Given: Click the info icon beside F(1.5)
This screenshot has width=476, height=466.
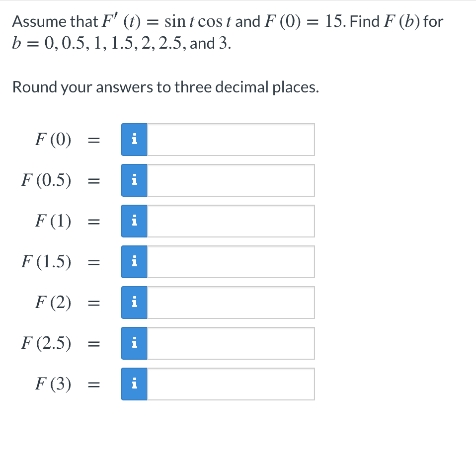Looking at the screenshot, I should (133, 262).
